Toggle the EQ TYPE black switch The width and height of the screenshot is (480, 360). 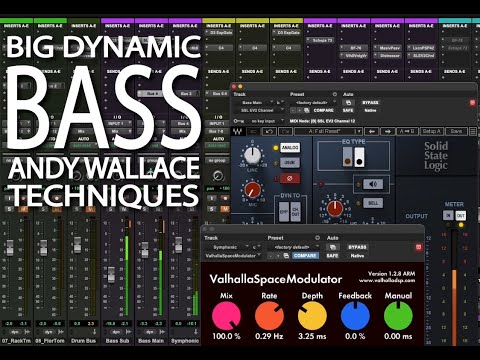359,156
